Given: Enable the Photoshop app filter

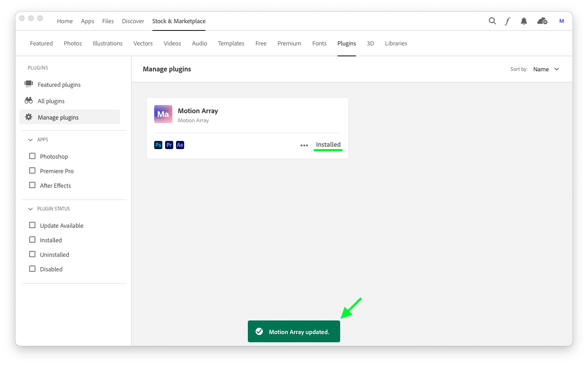Looking at the screenshot, I should click(x=32, y=156).
